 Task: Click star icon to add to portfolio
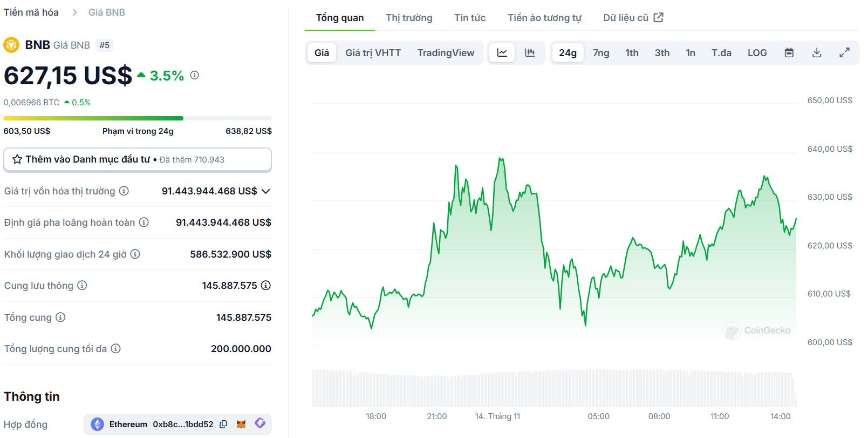(x=17, y=159)
